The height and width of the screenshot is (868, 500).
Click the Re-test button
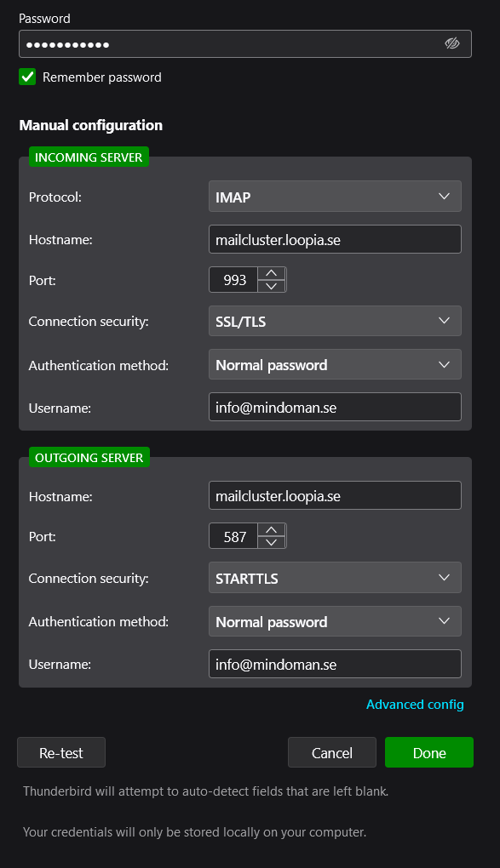pyautogui.click(x=61, y=752)
